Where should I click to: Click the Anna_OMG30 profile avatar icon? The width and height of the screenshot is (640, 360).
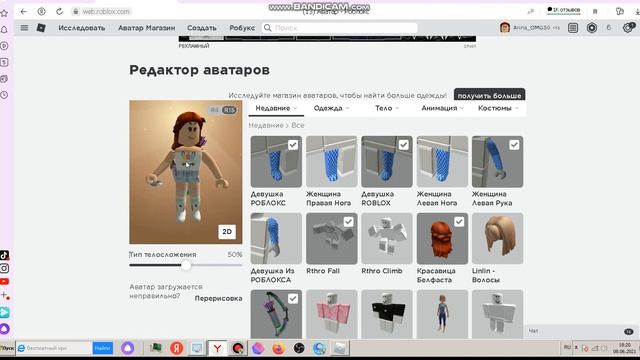pos(505,27)
